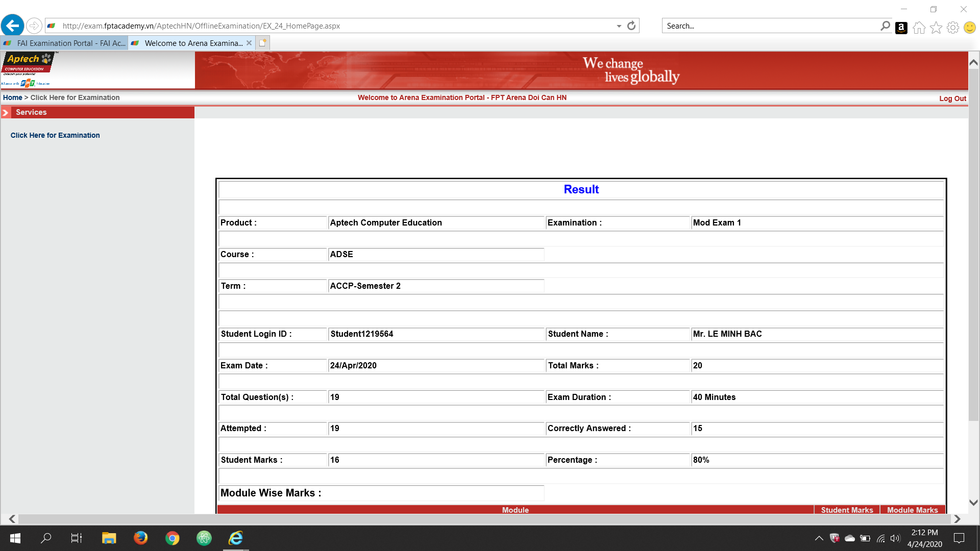Click the magnifier search icon in search box
Image resolution: width=980 pixels, height=551 pixels.
[885, 26]
